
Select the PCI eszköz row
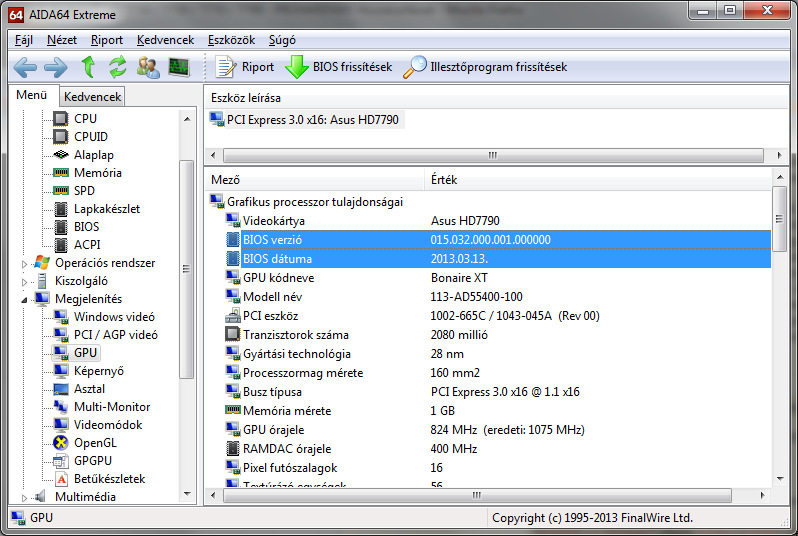pos(498,316)
